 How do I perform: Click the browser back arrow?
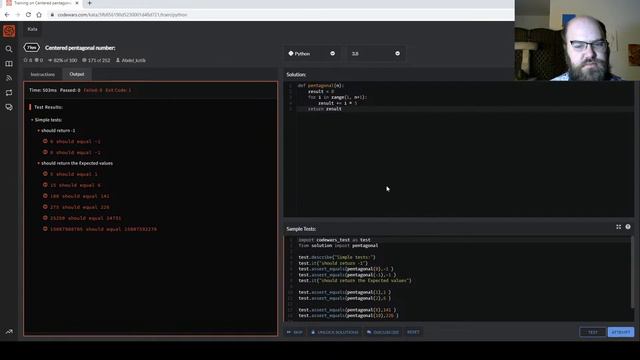[x=7, y=15]
